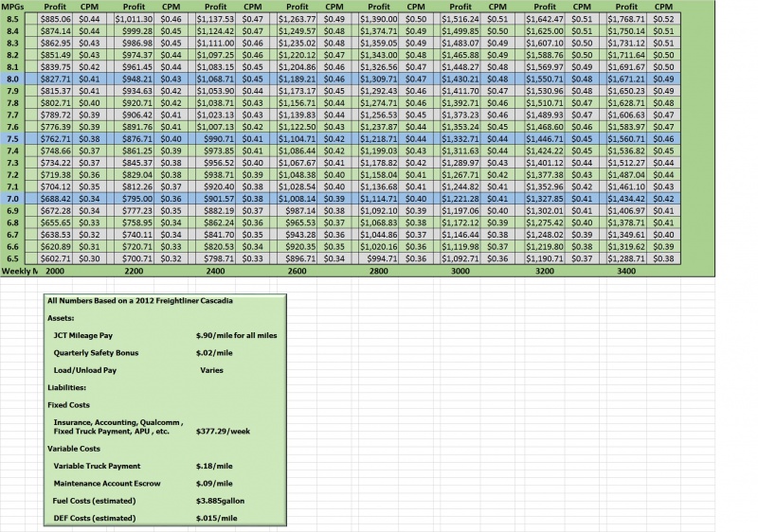Click profit cell $1,430.21
Image resolution: width=758 pixels, height=532 pixels.
point(460,79)
